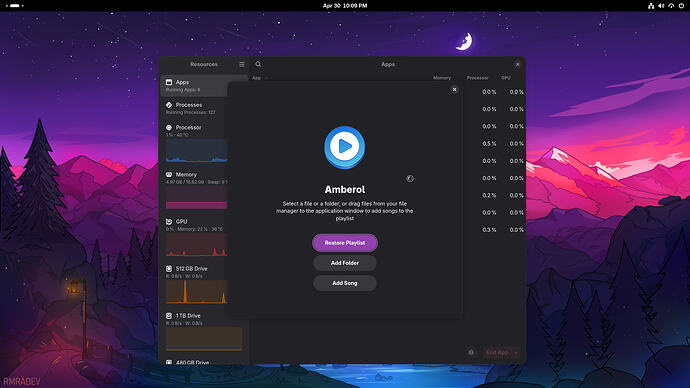
Task: Open search in the Resources Apps header
Action: (x=258, y=64)
